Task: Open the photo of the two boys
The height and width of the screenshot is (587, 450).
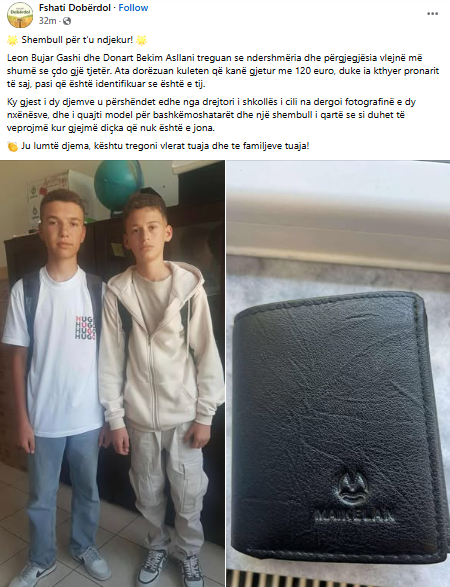Action: click(x=112, y=374)
